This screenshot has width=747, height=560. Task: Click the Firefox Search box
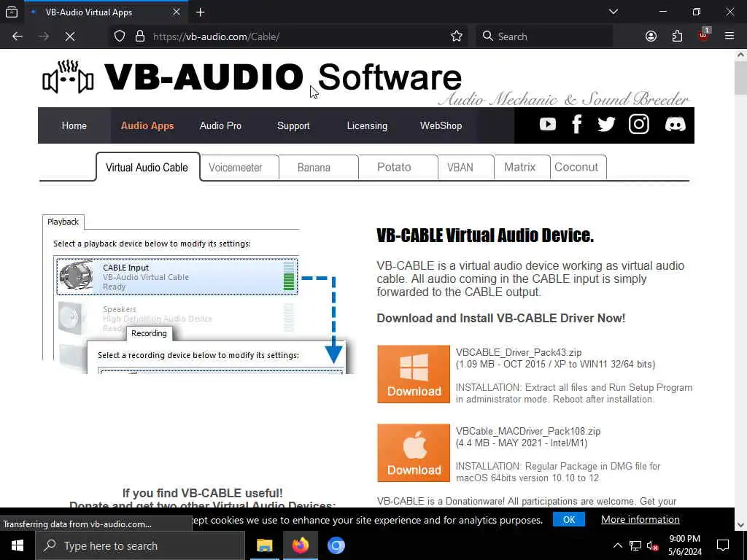pos(544,36)
